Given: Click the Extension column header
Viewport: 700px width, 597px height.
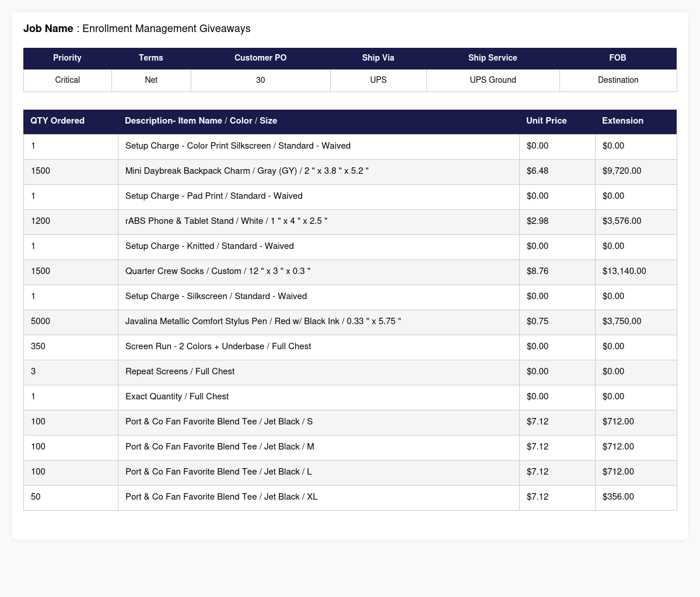Looking at the screenshot, I should click(636, 121).
